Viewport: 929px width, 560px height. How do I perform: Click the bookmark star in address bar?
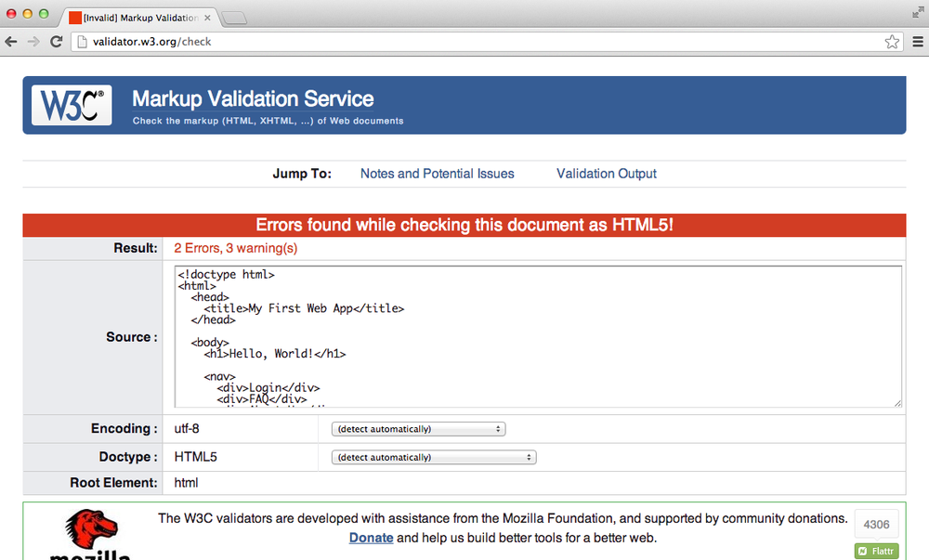click(891, 41)
